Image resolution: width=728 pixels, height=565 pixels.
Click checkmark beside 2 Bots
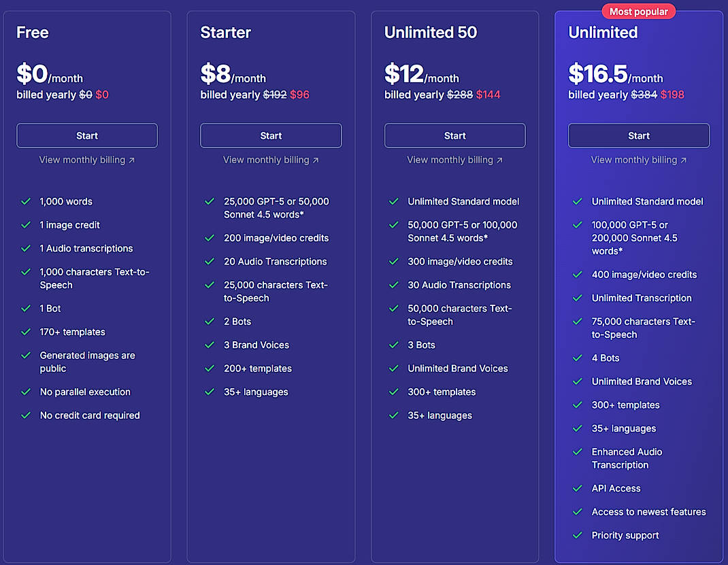[x=210, y=322]
